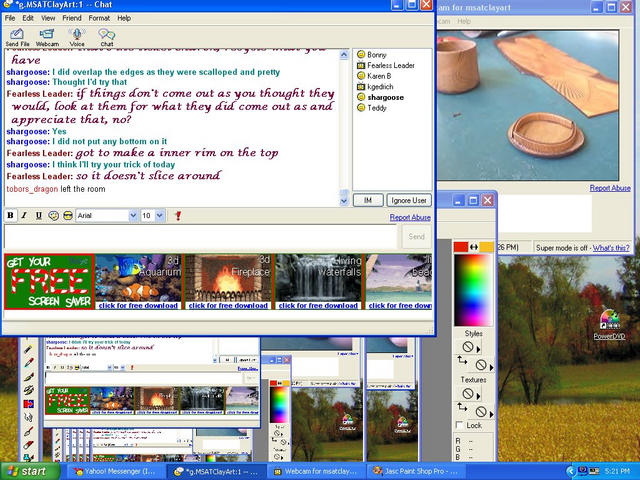The height and width of the screenshot is (480, 640).
Task: Select the Color Replacer tool in Paint Shop Pro
Action: [x=28, y=404]
